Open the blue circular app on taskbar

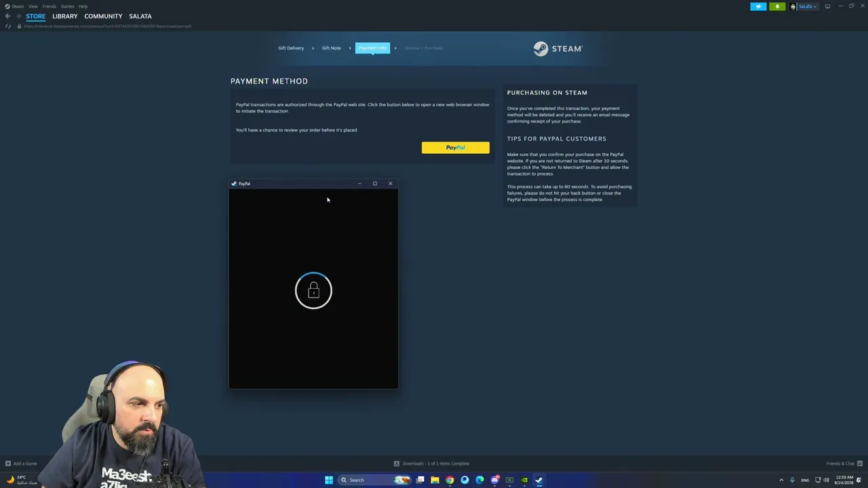[465, 480]
